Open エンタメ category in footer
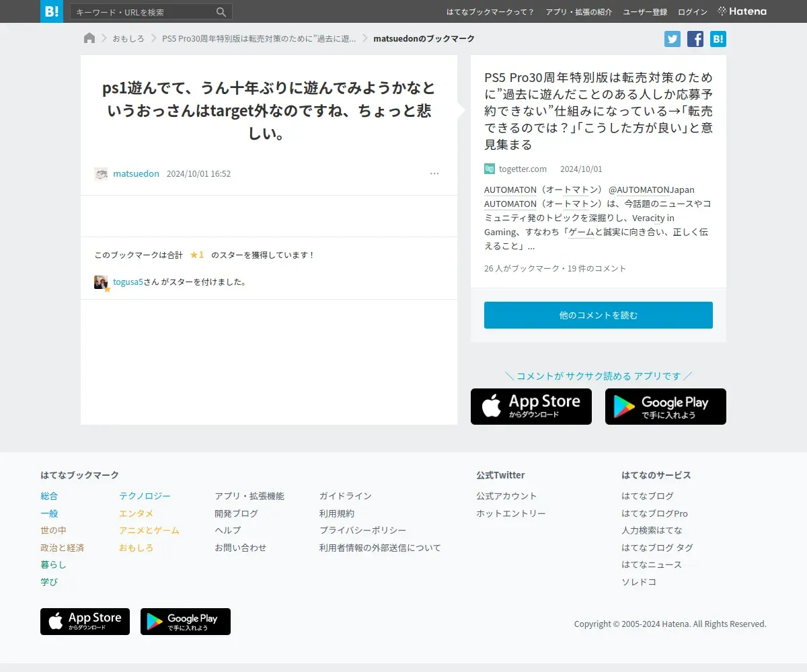This screenshot has width=807, height=672. click(136, 513)
